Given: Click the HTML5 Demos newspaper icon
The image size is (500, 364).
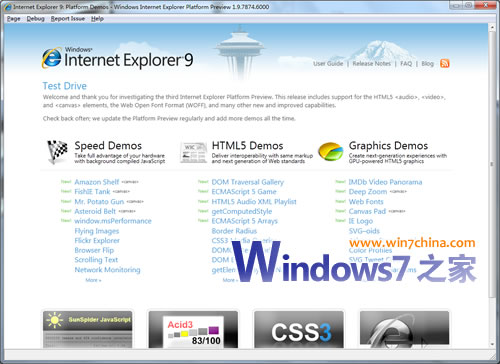Looking at the screenshot, I should (x=194, y=153).
